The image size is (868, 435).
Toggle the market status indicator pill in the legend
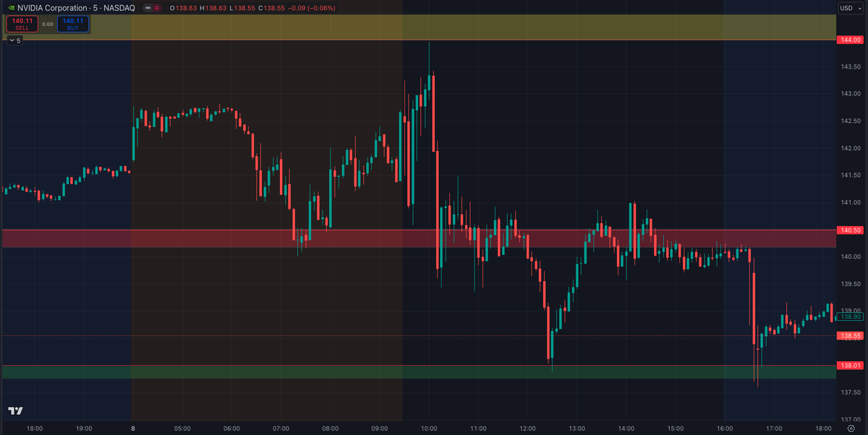[x=152, y=8]
